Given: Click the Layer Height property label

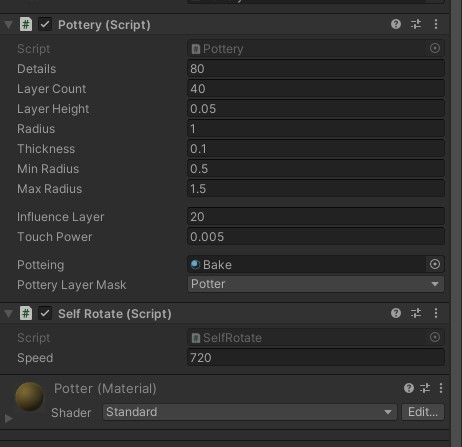Looking at the screenshot, I should 53,109.
